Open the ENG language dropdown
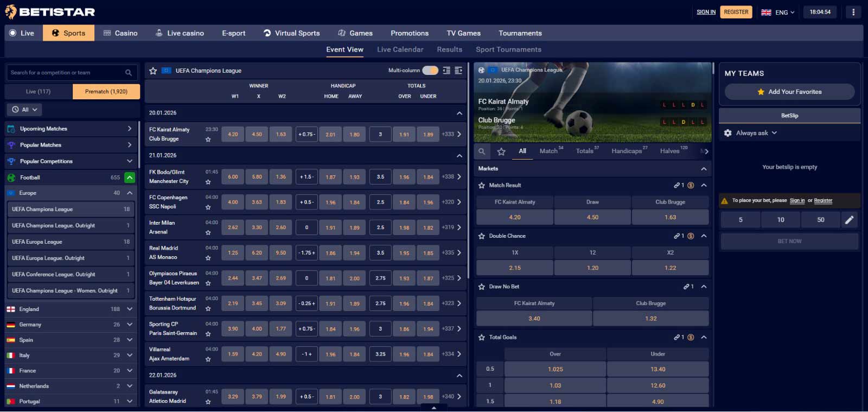The height and width of the screenshot is (412, 868). [778, 12]
